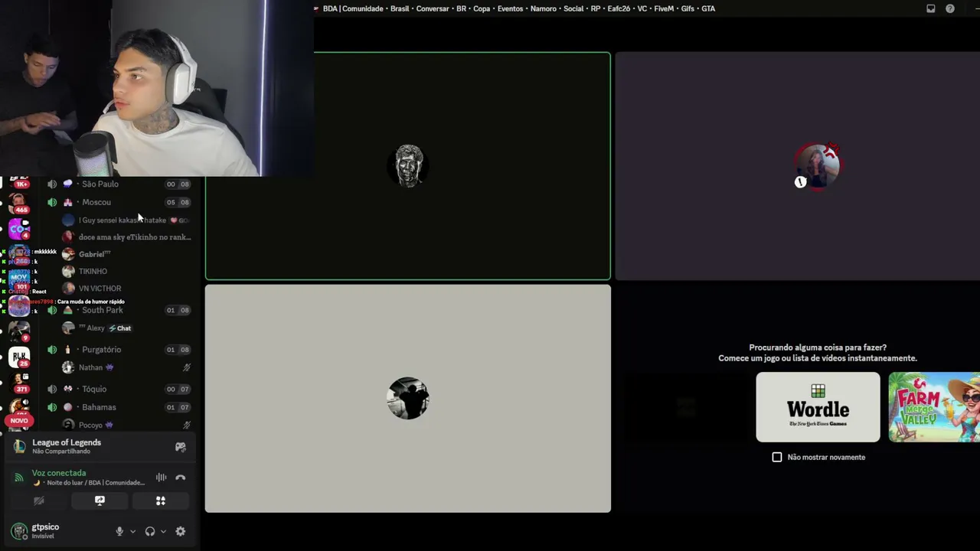Mute the microphone
The width and height of the screenshot is (980, 551).
point(119,531)
